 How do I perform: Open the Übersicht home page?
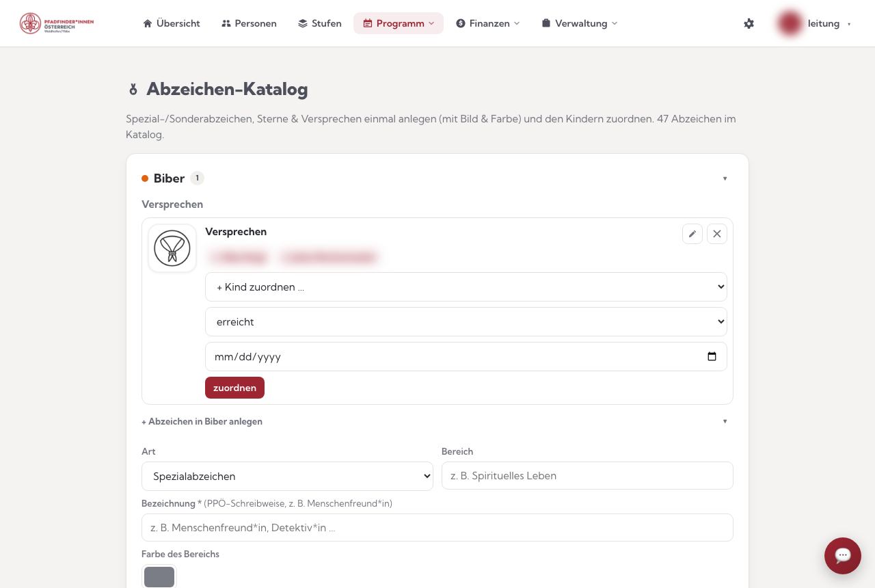click(172, 23)
